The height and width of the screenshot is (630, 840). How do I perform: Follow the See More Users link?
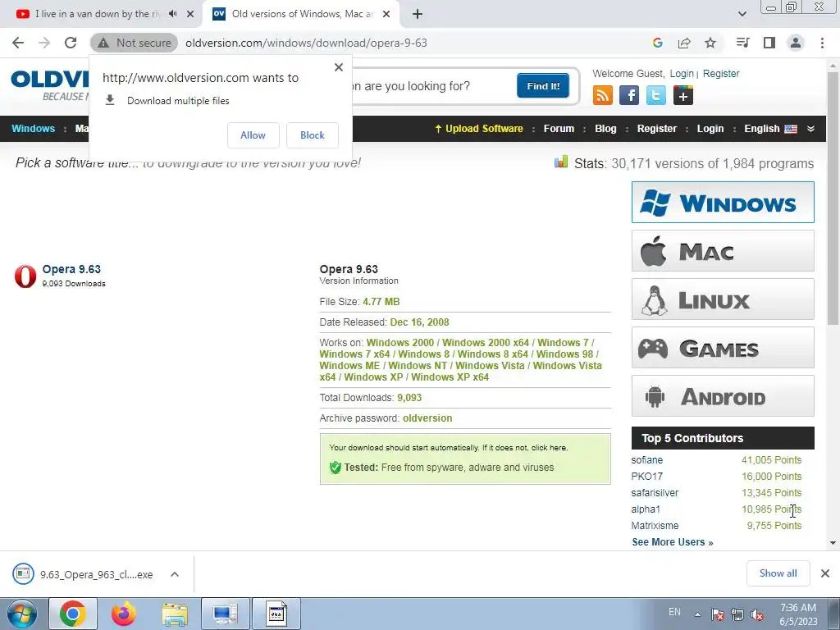[673, 542]
